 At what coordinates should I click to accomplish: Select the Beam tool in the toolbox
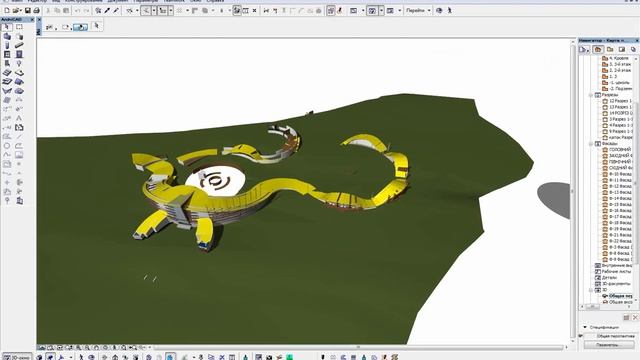tap(19, 45)
